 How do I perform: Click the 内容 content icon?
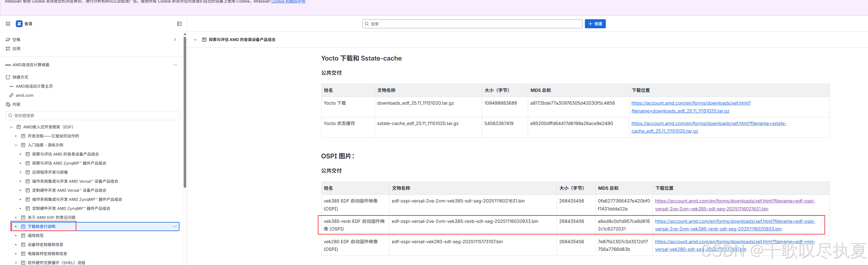pos(8,105)
